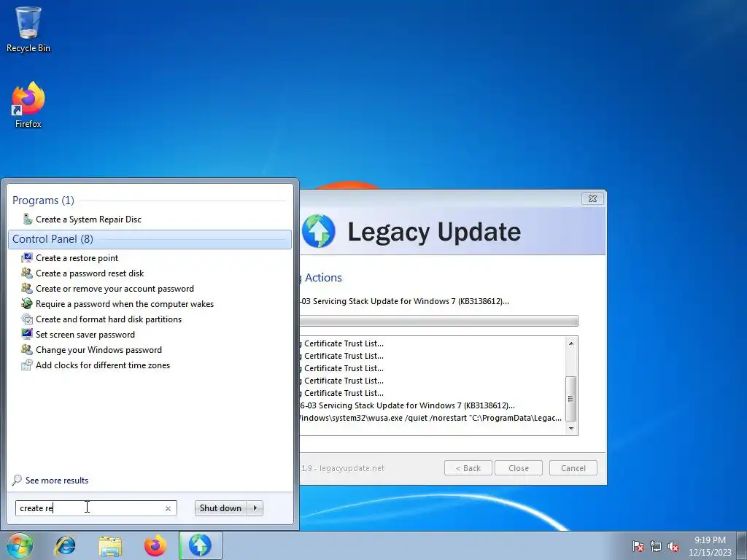Open Create and format hard disk partitions
This screenshot has height=560, width=747.
tap(109, 319)
